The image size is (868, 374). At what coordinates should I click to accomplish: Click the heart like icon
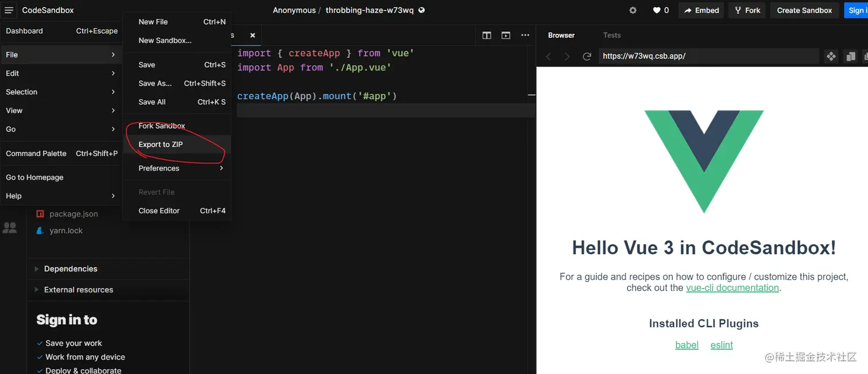point(657,10)
